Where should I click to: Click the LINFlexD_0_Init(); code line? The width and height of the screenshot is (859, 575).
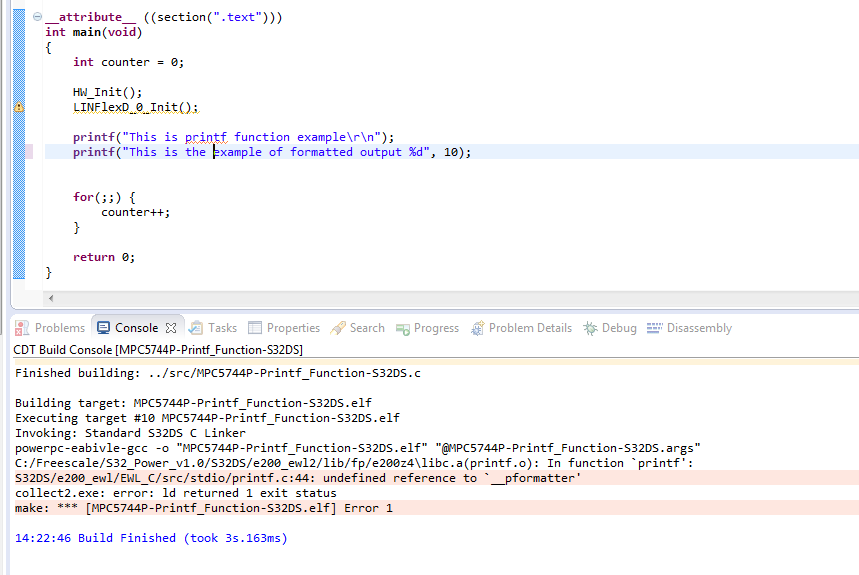pyautogui.click(x=135, y=107)
